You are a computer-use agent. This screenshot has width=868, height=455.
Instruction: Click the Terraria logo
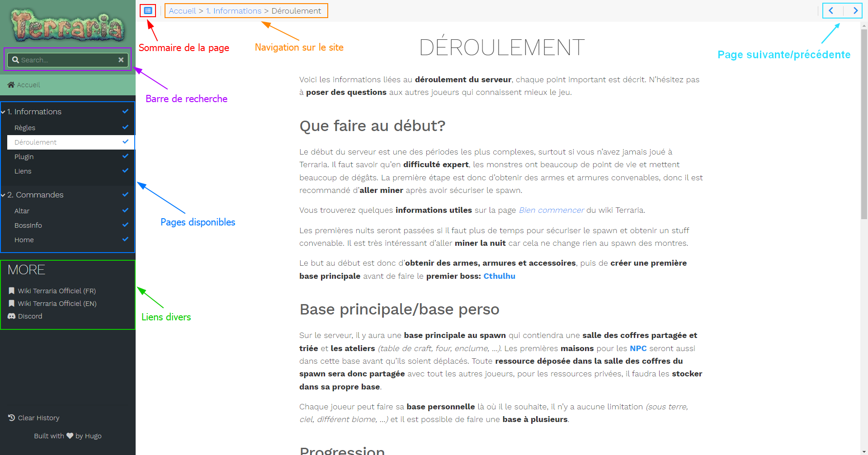pyautogui.click(x=68, y=25)
